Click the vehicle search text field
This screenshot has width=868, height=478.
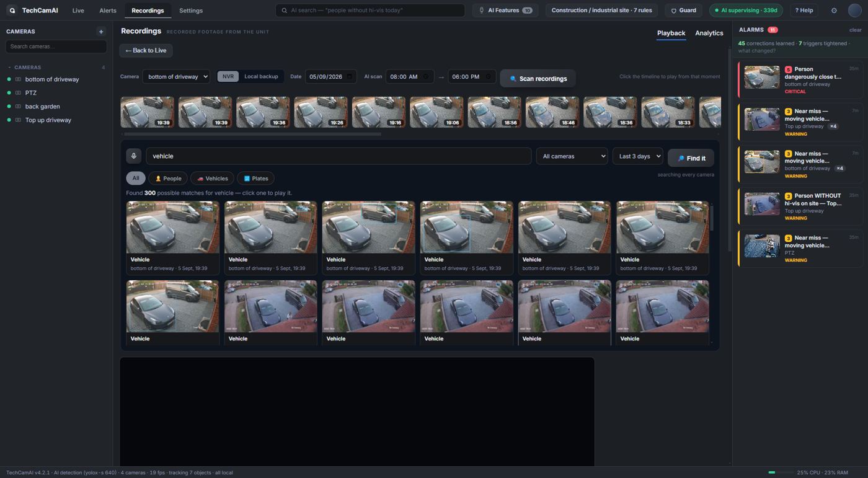tap(339, 156)
